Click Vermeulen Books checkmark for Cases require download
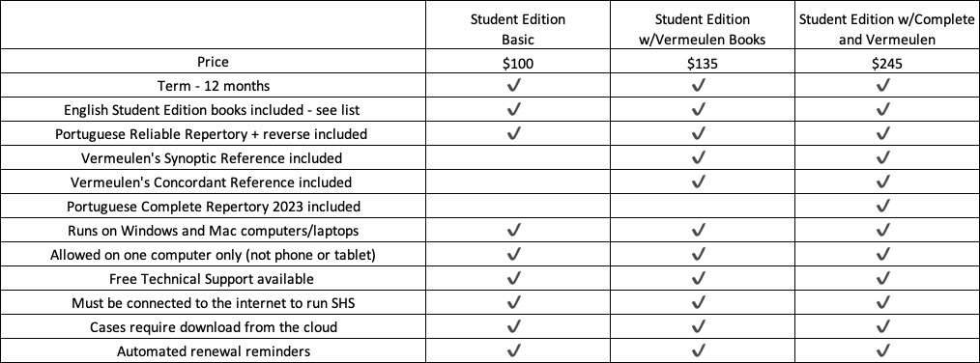The image size is (980, 363). click(x=700, y=326)
